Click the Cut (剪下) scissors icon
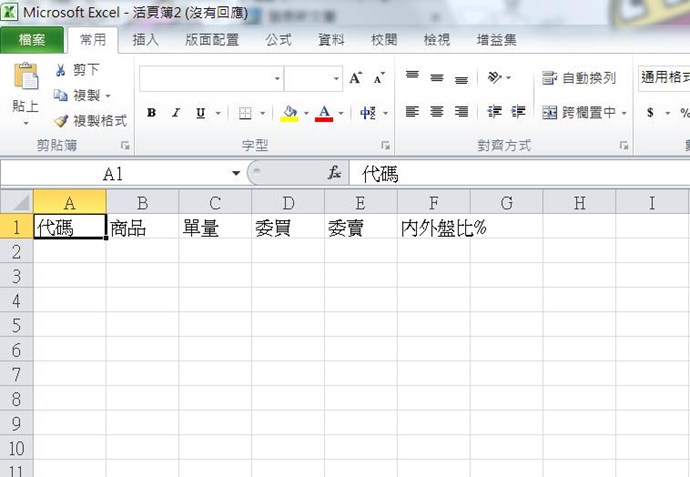 [x=61, y=70]
